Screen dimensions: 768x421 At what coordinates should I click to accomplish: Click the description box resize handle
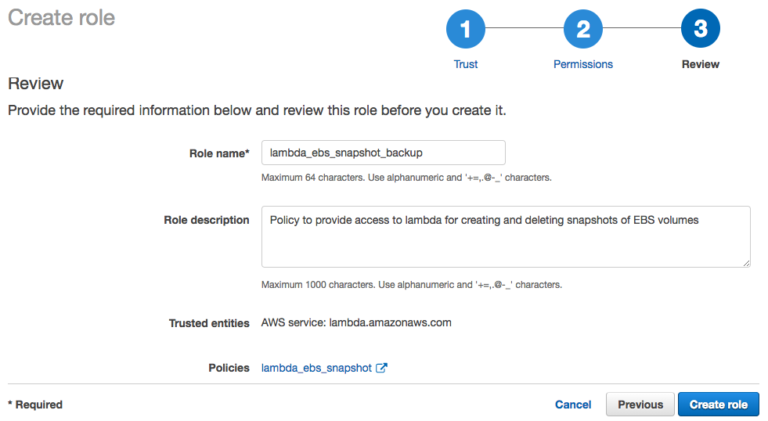[745, 262]
